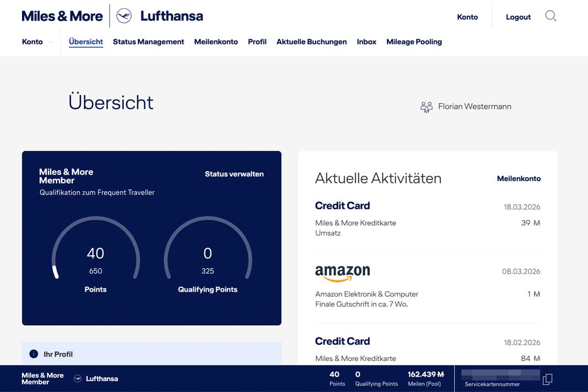Click 'Amazon Elektronik & Computer' text
The image size is (588, 392).
point(366,294)
